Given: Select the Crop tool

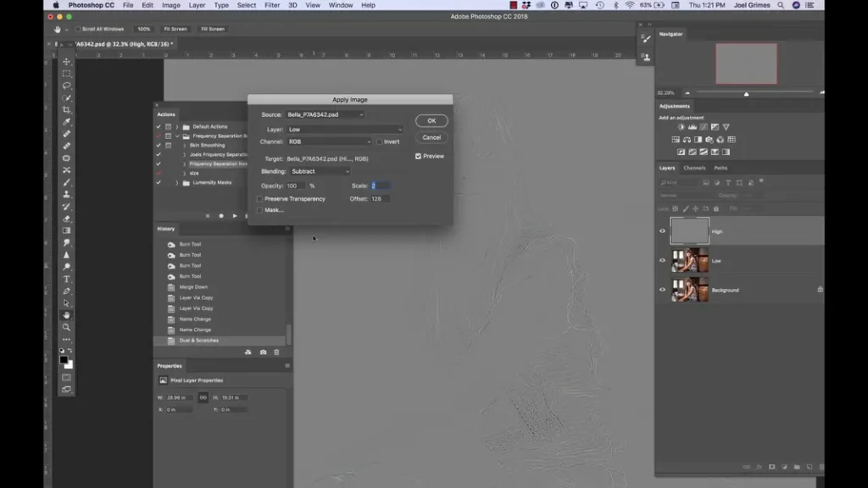Looking at the screenshot, I should [x=66, y=110].
